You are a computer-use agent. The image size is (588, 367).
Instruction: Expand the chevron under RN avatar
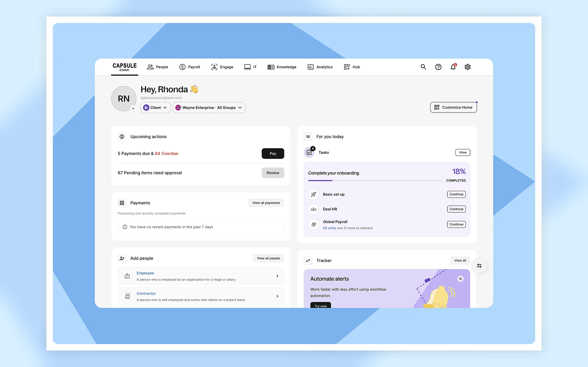[x=133, y=108]
